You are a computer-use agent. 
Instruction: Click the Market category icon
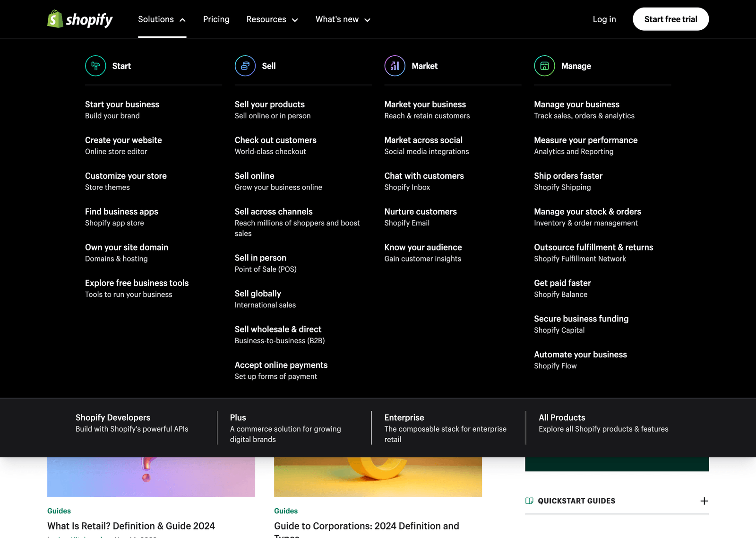[395, 66]
